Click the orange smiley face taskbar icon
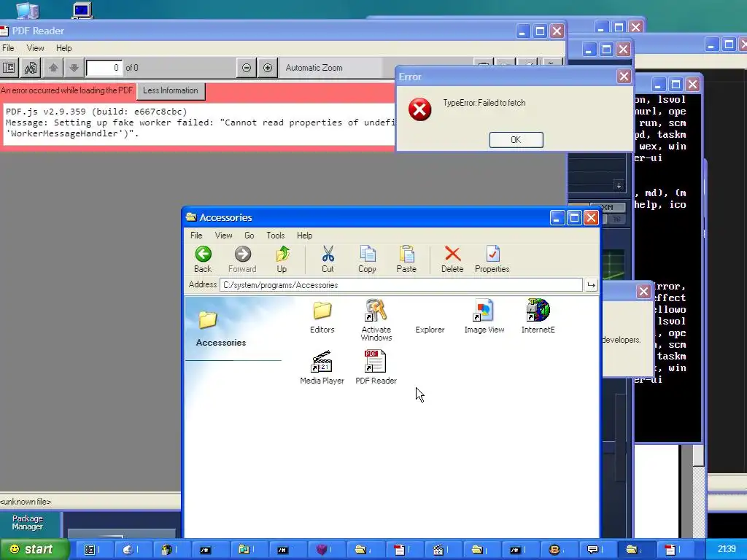Viewport: 747px width, 560px height. tap(554, 550)
